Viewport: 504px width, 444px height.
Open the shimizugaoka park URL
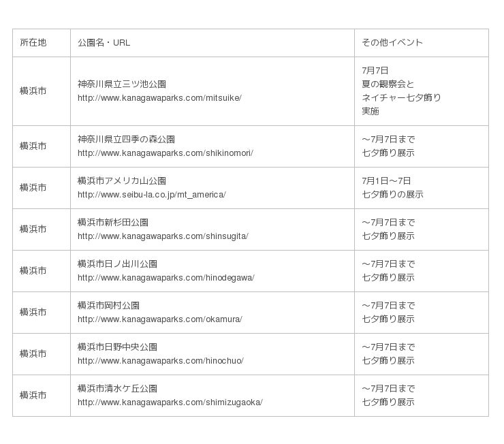[170, 402]
